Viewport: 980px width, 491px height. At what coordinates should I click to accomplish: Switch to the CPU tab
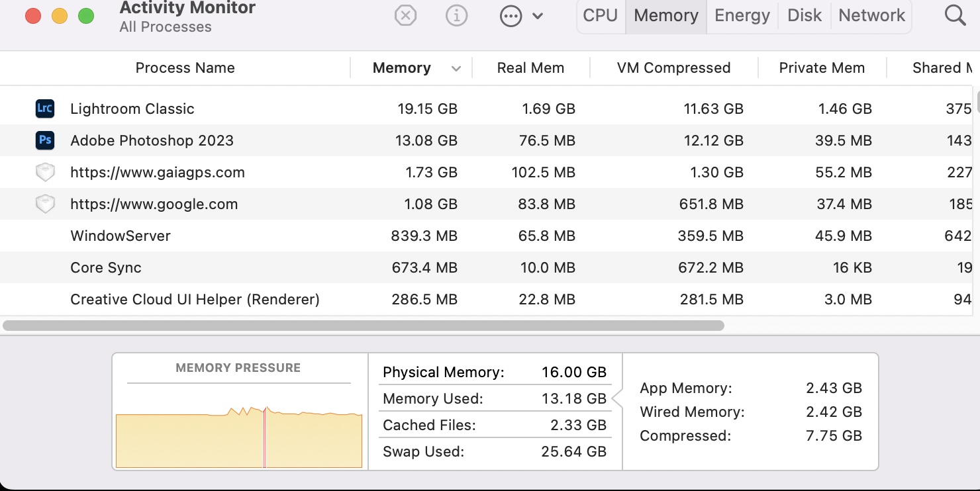point(601,15)
